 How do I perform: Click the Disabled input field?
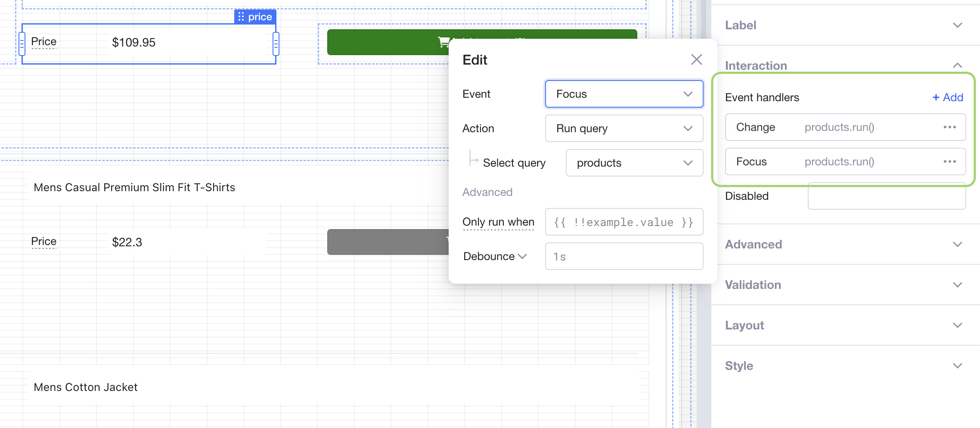pyautogui.click(x=886, y=197)
